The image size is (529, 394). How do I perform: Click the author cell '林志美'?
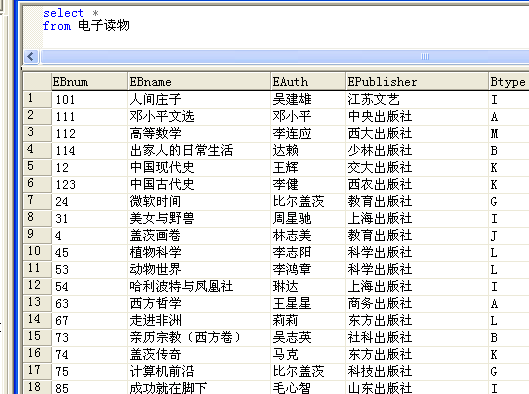[308, 235]
